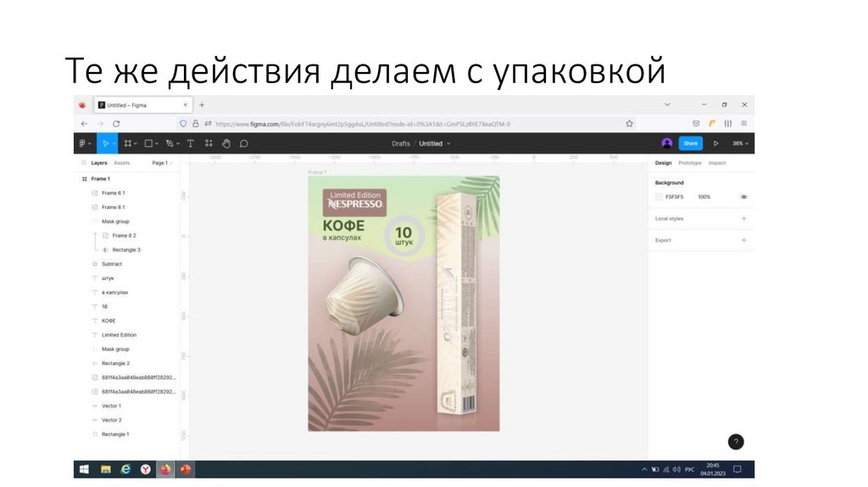Open the Firefox tab list chevron
Viewport: 868px width, 487px height.
point(667,104)
